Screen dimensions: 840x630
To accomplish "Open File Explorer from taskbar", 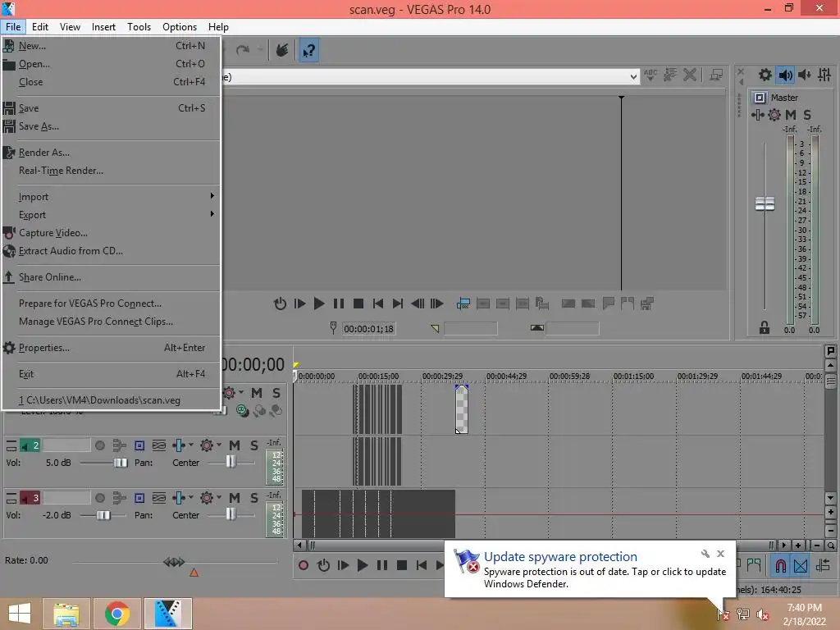I will tap(66, 614).
